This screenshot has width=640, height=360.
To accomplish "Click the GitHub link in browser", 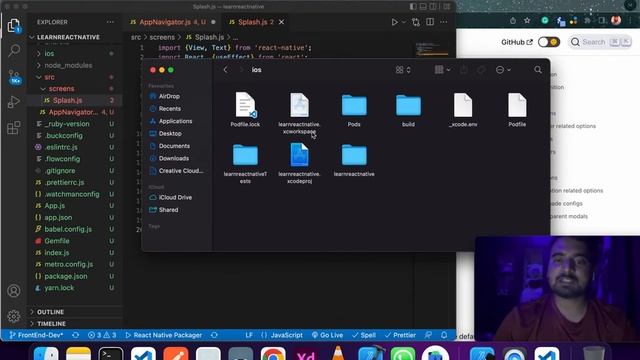I will tap(517, 42).
